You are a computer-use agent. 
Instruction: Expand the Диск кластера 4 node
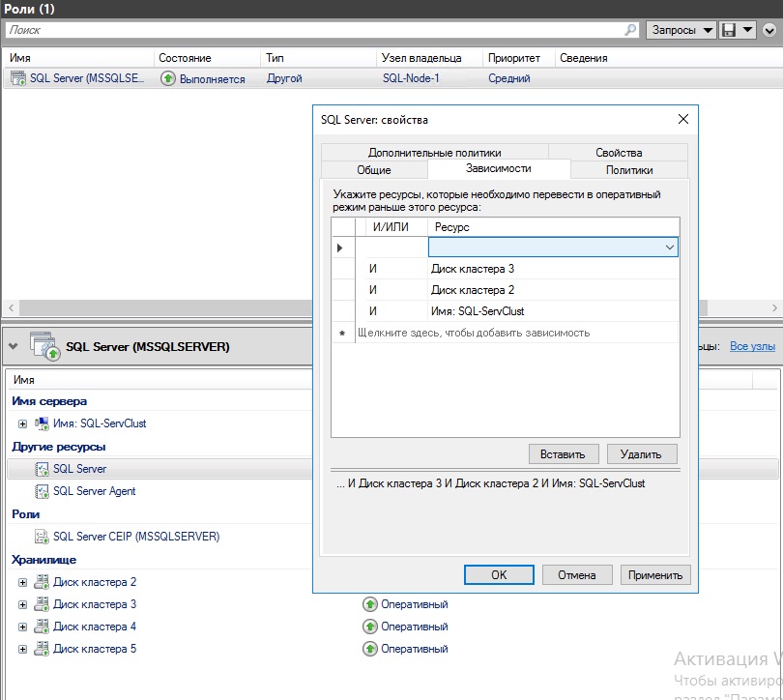(22, 627)
